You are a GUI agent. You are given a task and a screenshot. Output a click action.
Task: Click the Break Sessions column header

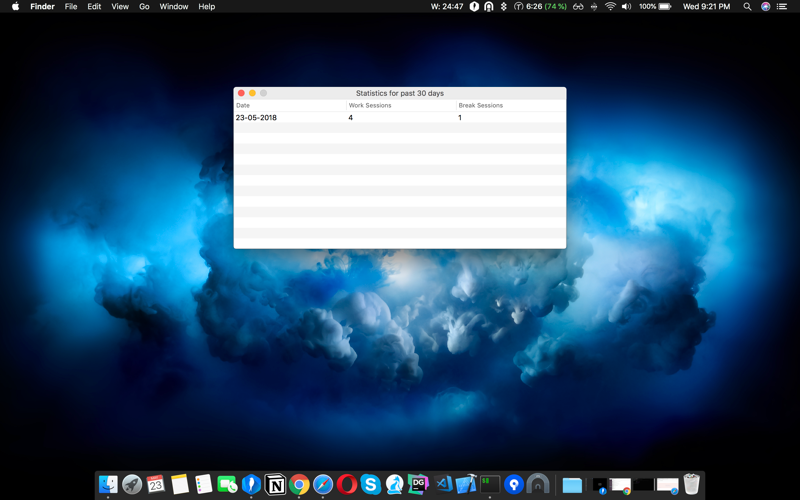[x=510, y=105]
